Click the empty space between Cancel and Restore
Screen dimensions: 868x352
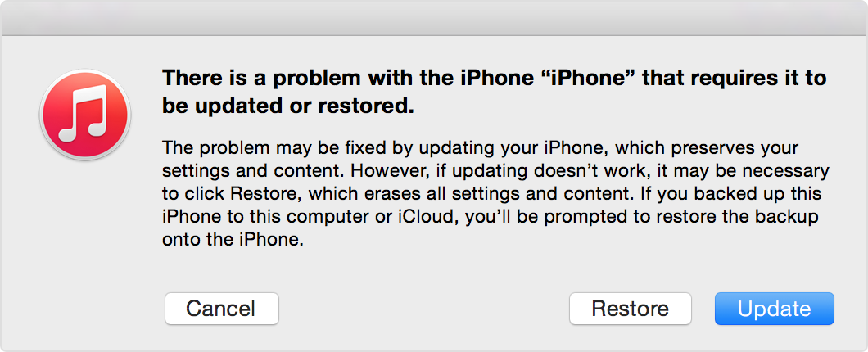coord(423,309)
